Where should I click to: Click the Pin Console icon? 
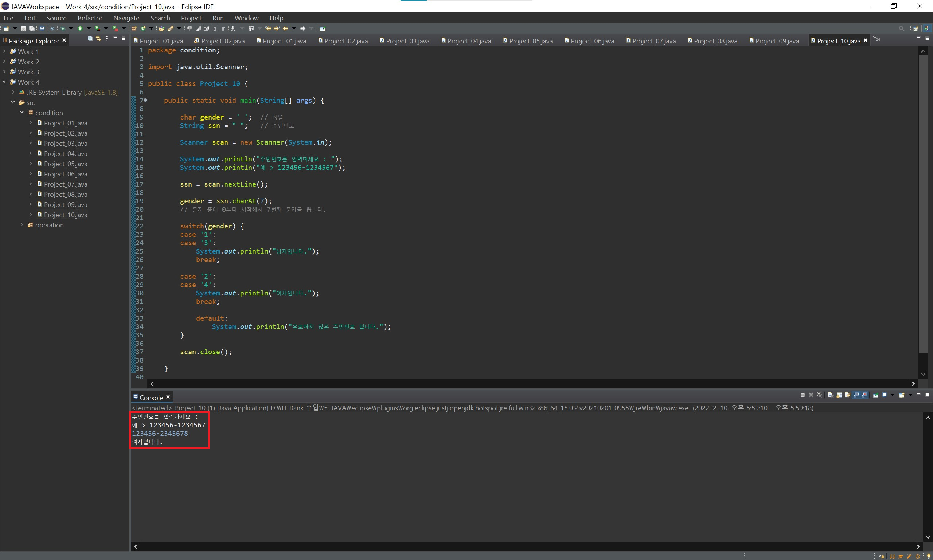(x=876, y=395)
